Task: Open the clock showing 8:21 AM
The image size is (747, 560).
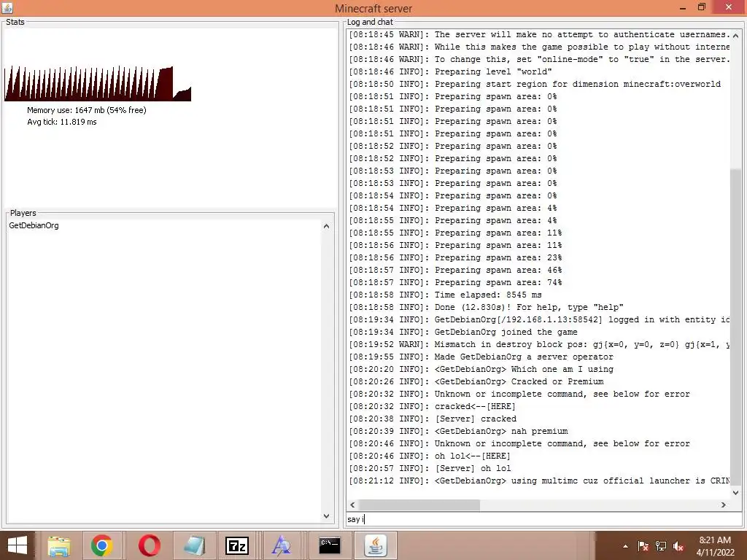Action: pyautogui.click(x=715, y=546)
